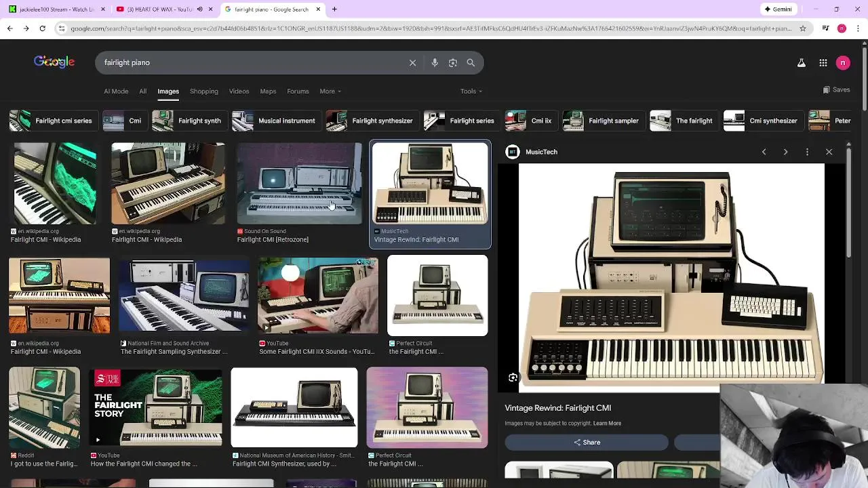868x488 pixels.
Task: Open site information icon in address bar
Action: [x=61, y=28]
